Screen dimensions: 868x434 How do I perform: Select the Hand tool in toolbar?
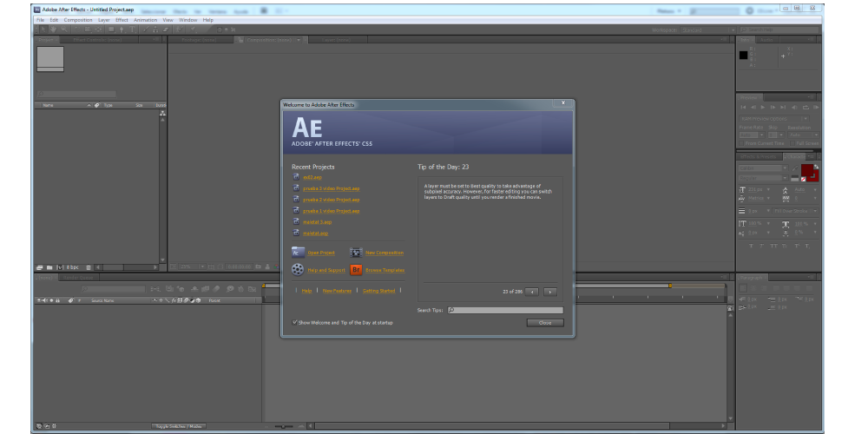point(53,30)
